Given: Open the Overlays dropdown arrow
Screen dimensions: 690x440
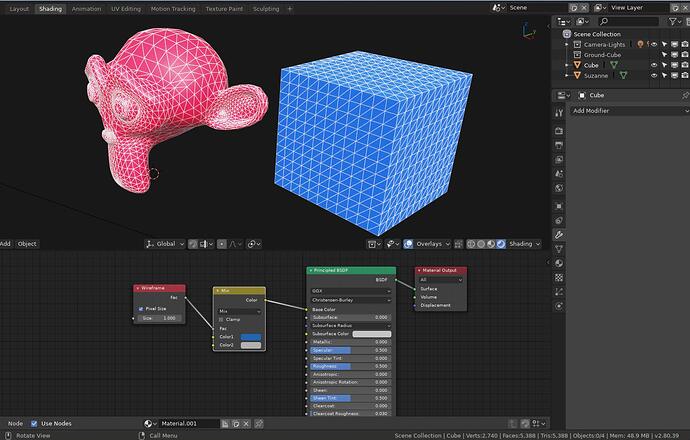Looking at the screenshot, I should 448,244.
